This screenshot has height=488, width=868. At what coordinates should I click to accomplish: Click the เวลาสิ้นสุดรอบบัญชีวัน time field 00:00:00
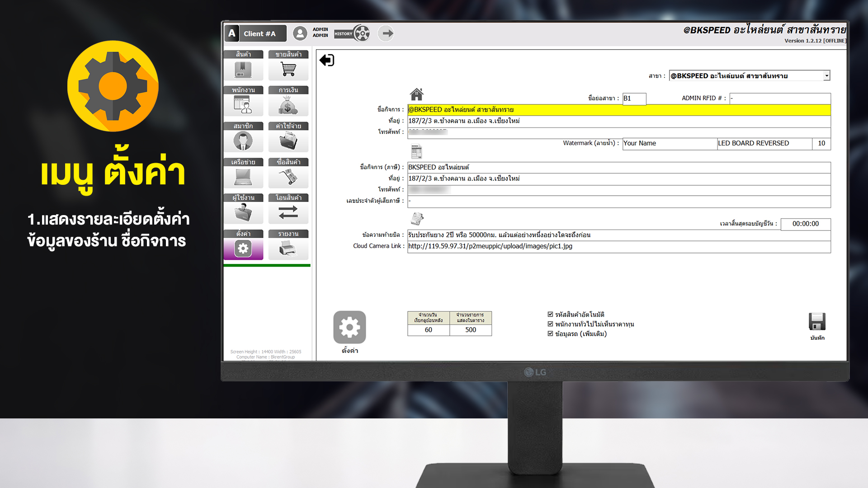(x=806, y=224)
